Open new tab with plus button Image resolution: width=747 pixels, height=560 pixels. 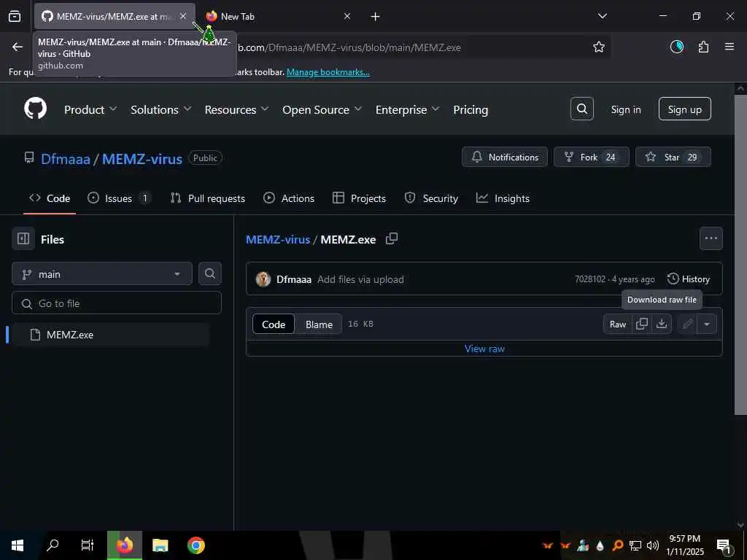point(375,17)
